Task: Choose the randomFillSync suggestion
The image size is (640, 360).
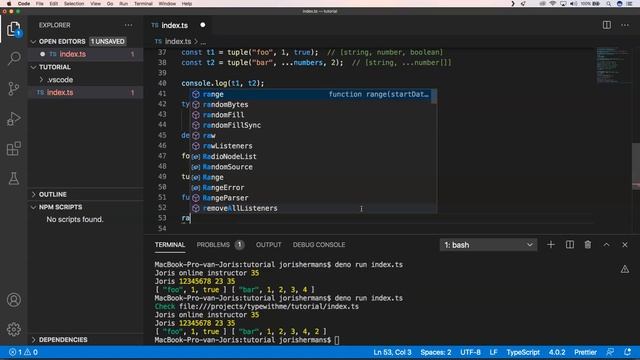Action: pos(311,125)
